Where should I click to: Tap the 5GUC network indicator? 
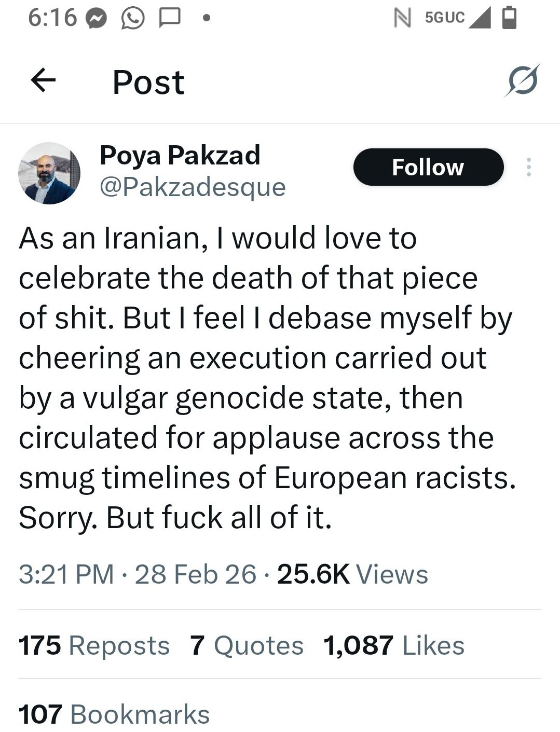point(444,18)
